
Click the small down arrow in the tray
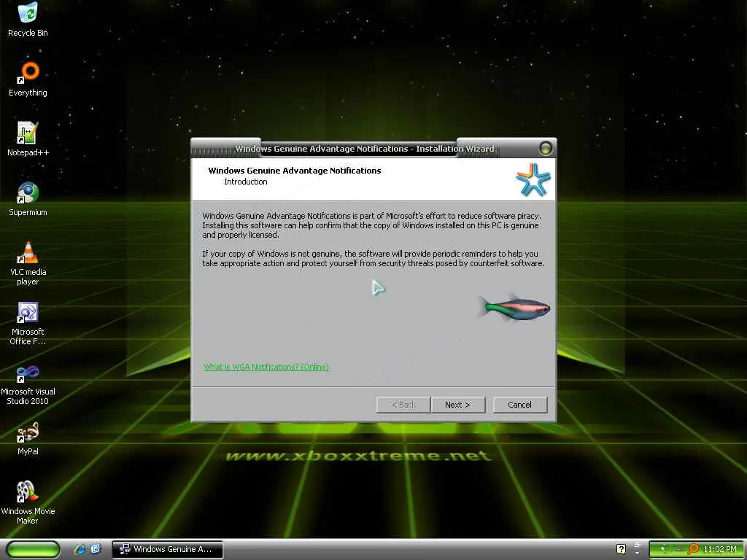pos(637,553)
